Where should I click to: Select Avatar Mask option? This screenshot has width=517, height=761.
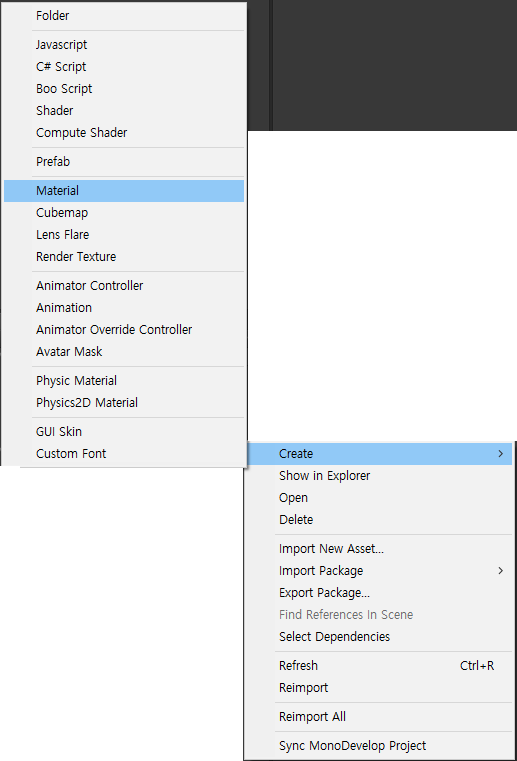[x=124, y=351]
